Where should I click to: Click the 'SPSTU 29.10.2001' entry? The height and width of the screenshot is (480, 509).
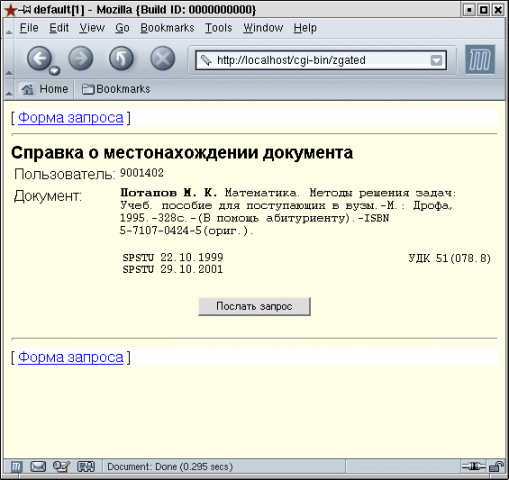(x=173, y=269)
